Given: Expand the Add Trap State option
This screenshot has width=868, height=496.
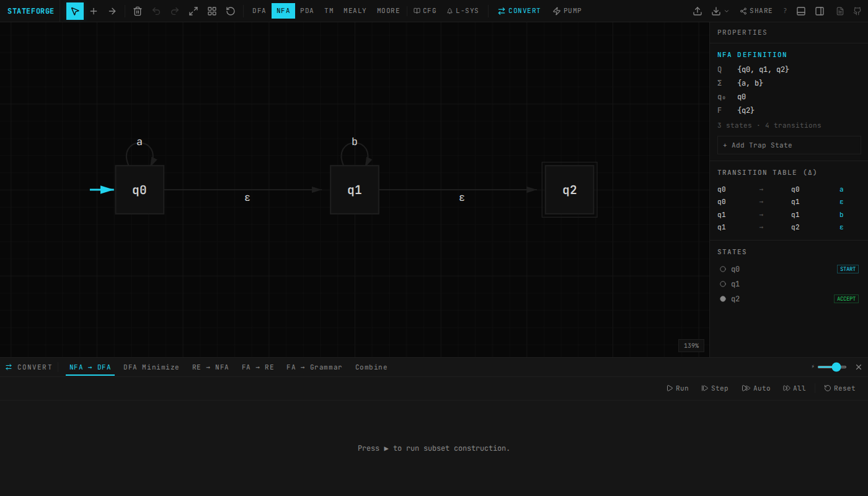Looking at the screenshot, I should coord(789,145).
